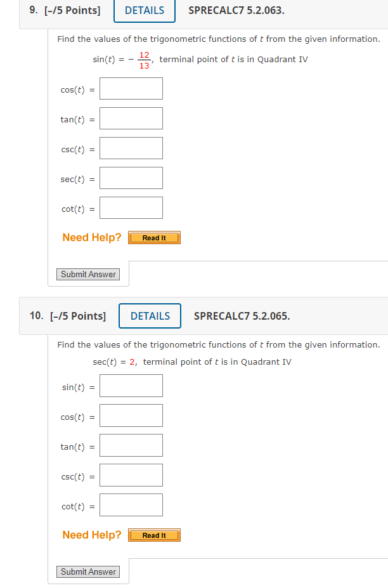
Task: Click the tan(t) answer box in question 10
Action: point(131,445)
